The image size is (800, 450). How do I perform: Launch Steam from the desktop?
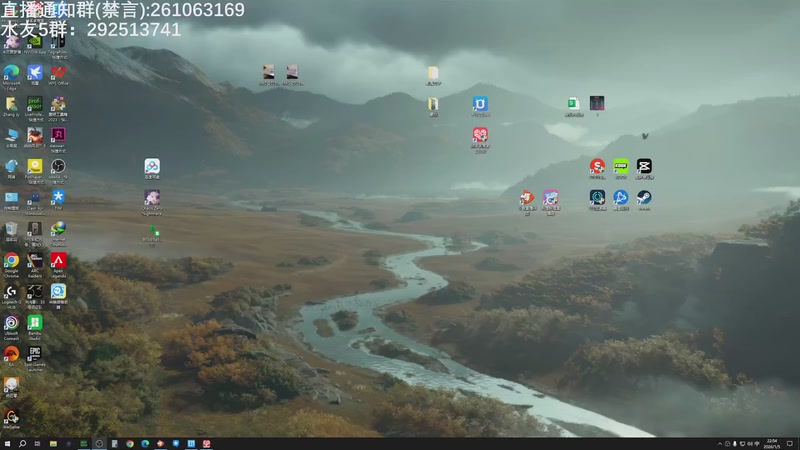click(644, 200)
